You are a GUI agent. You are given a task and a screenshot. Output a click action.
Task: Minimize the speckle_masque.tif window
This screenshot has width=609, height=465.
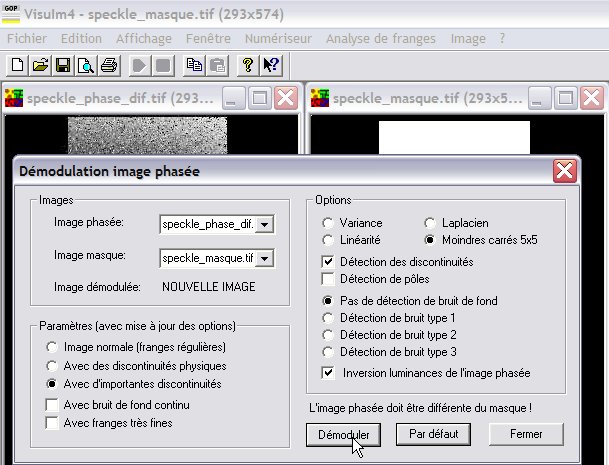coord(539,98)
